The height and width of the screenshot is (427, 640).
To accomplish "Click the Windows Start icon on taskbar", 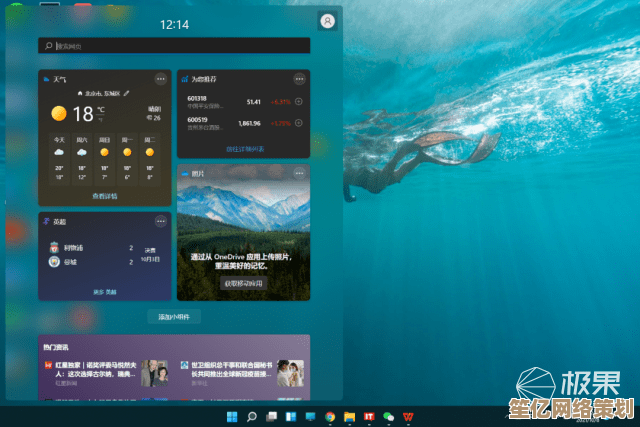I will [x=233, y=416].
